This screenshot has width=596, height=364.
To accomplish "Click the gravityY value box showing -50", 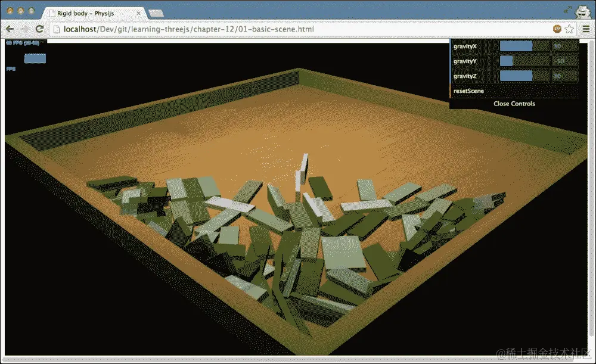I will pos(564,61).
